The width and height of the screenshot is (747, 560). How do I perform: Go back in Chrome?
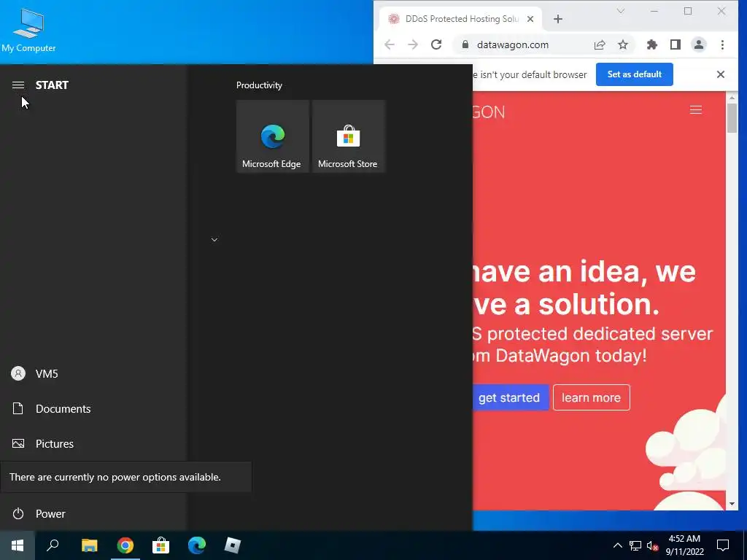click(x=390, y=44)
